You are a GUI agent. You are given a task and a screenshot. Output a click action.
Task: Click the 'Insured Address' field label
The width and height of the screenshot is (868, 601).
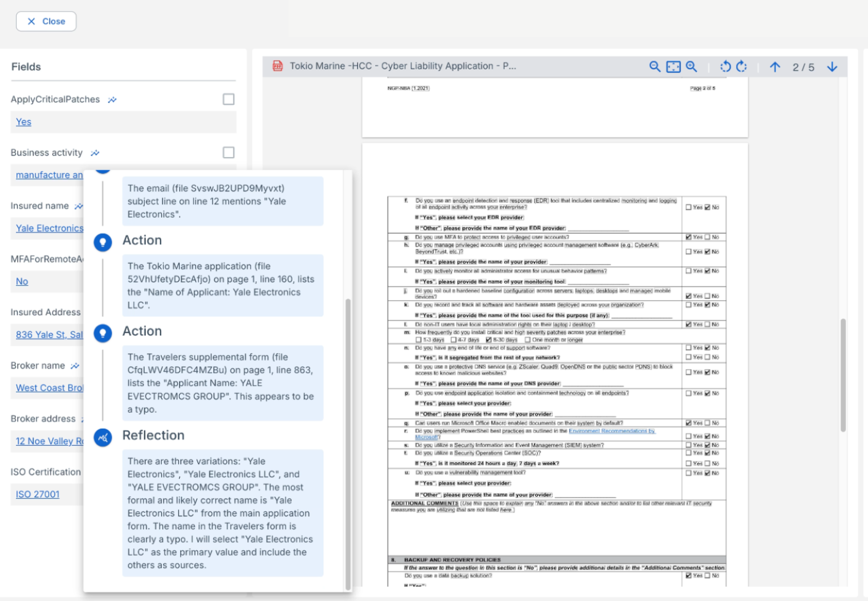click(x=45, y=312)
